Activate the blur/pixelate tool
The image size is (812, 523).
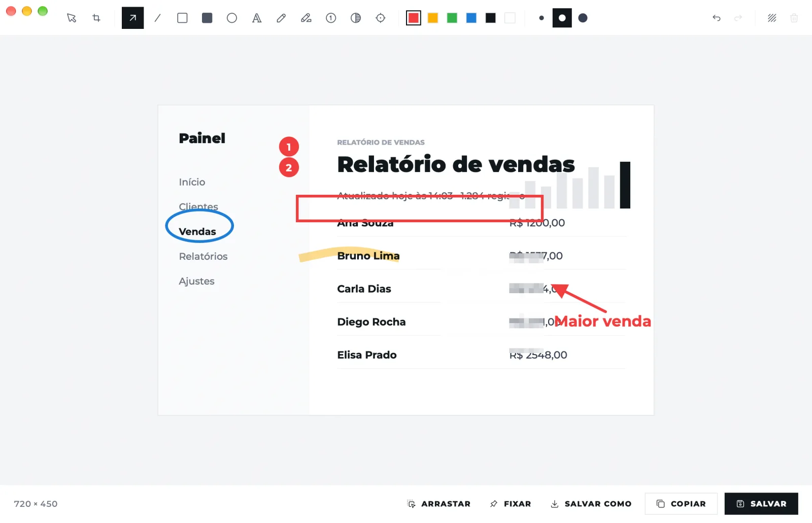click(x=356, y=18)
